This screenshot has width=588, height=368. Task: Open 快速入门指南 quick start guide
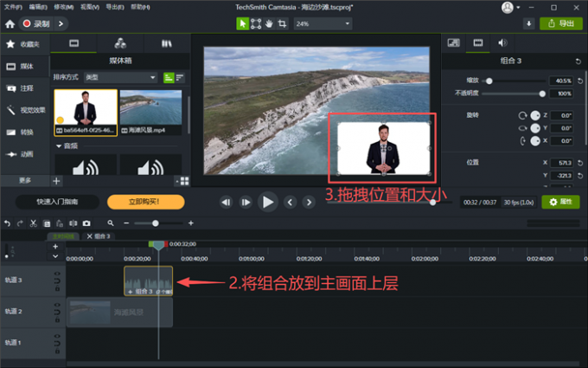coord(57,202)
